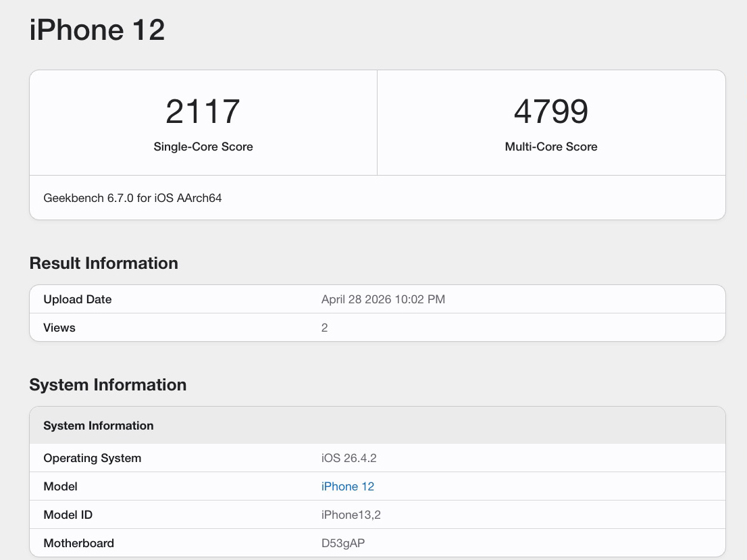Select the Single-Core Score label
The height and width of the screenshot is (560, 747).
click(203, 147)
